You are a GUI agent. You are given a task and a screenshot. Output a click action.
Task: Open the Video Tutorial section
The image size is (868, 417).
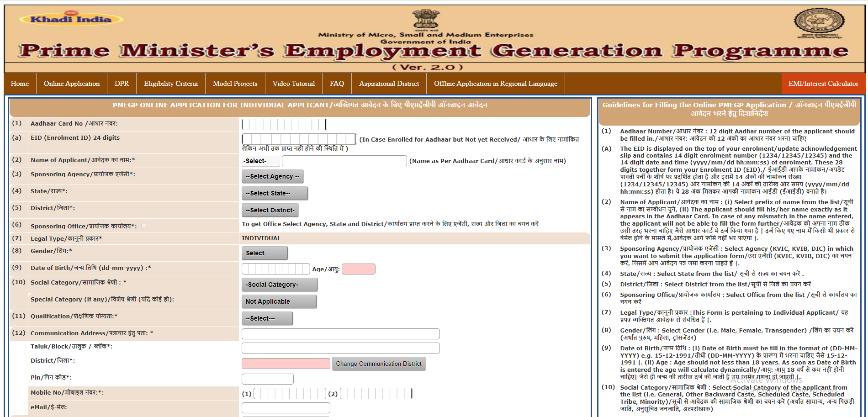[x=293, y=83]
